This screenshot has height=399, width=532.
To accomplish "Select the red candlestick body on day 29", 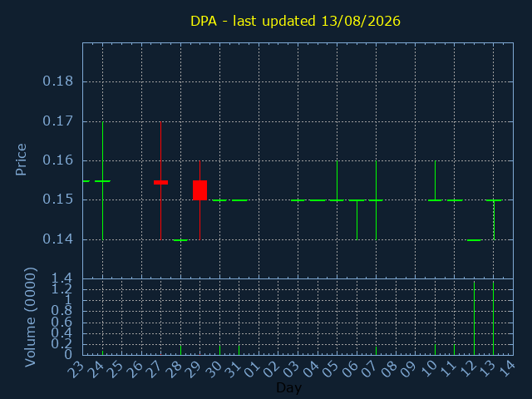I will (199, 190).
